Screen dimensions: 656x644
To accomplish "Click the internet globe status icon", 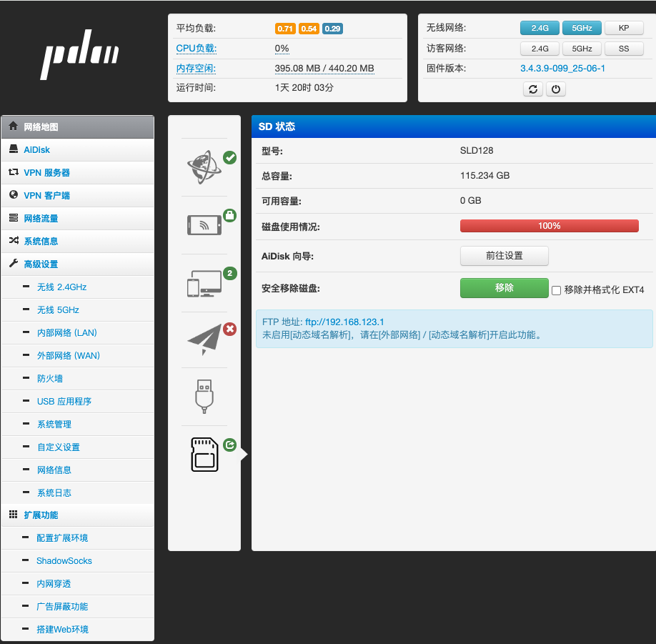I will point(204,167).
